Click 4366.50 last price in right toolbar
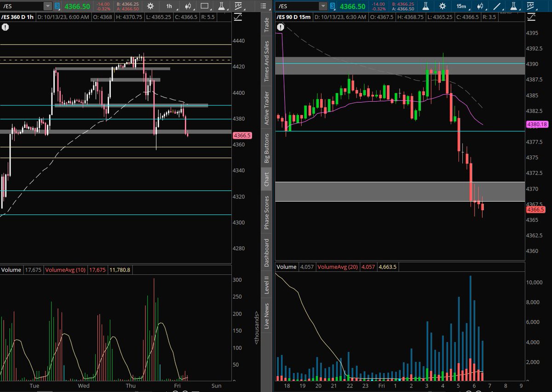 pos(353,6)
